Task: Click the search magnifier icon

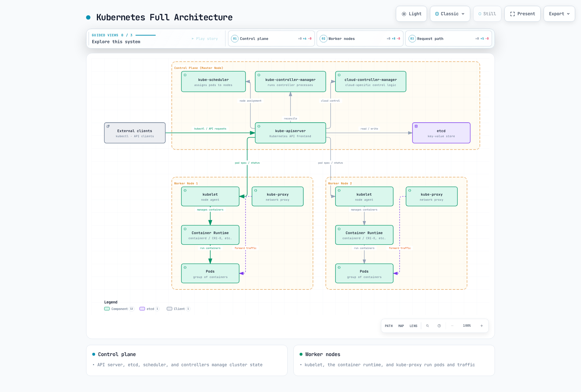Action: (427, 326)
